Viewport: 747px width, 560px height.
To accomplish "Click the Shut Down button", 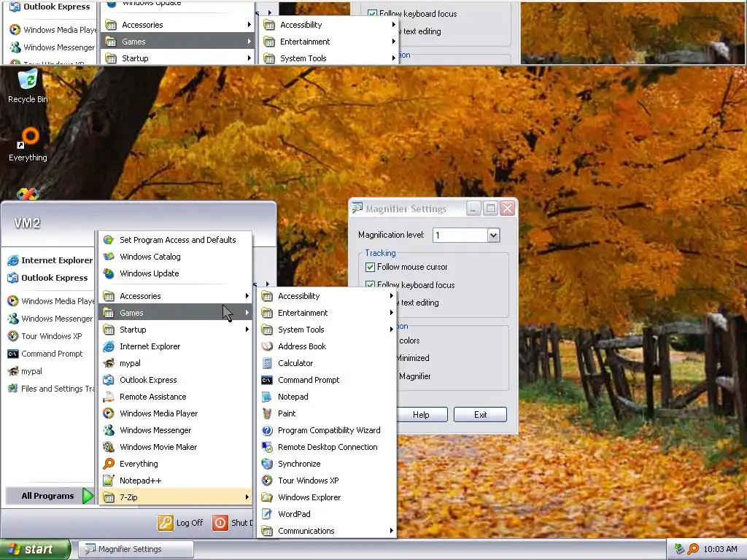I will [x=233, y=523].
